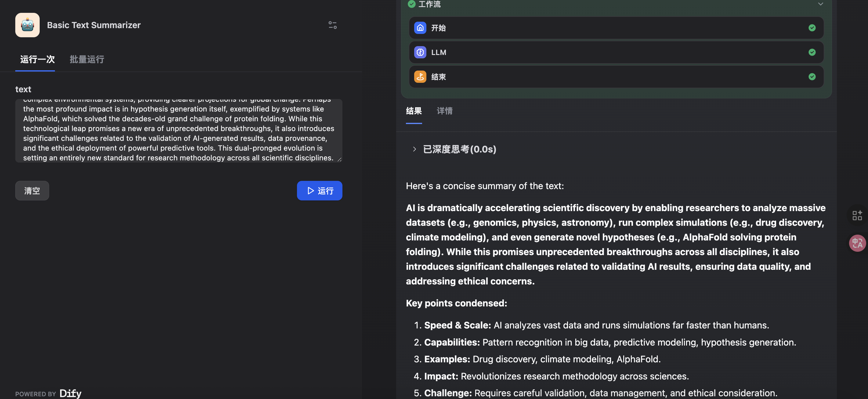Open the settings sliders icon beside title
The width and height of the screenshot is (868, 399).
click(x=332, y=25)
